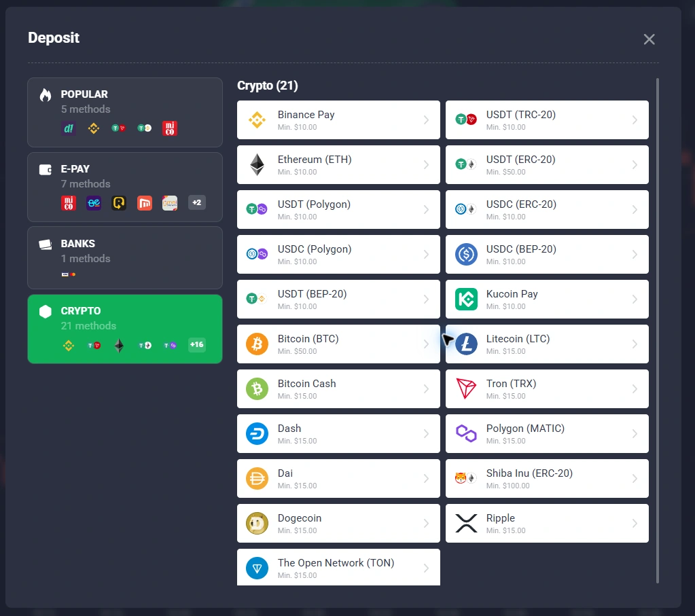695x616 pixels.
Task: Click "21 methods" text in CRYPTO card
Action: click(x=88, y=326)
